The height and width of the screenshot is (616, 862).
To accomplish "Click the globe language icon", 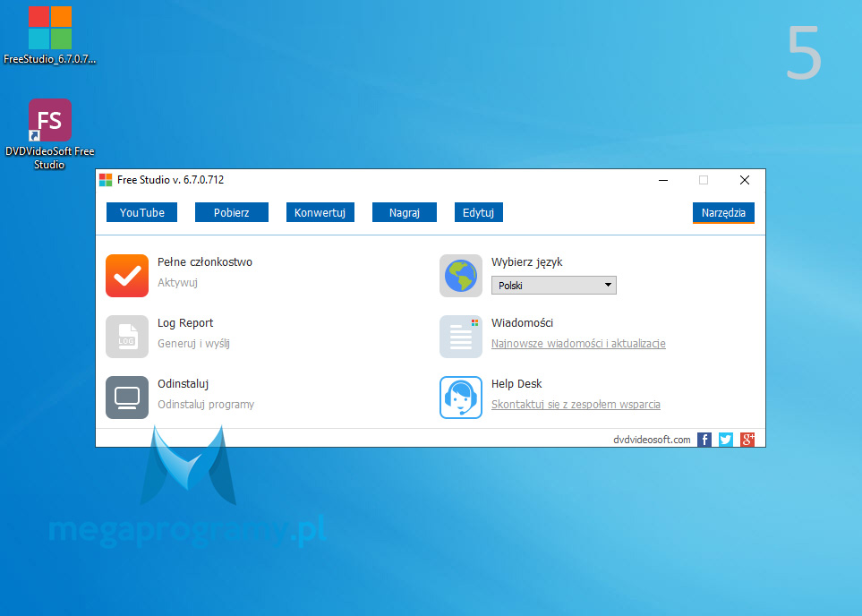I will (461, 276).
